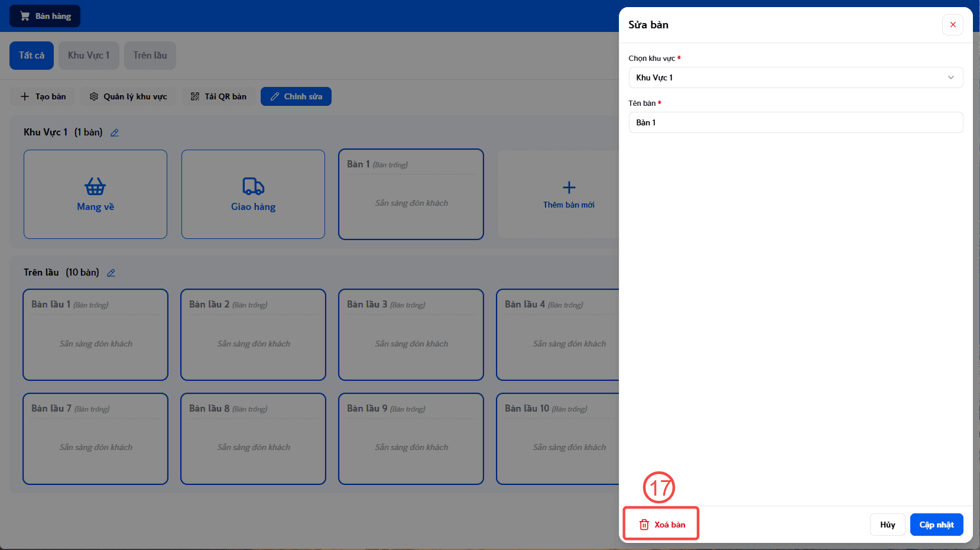Viewport: 980px width, 550px height.
Task: Click the plus icon in Tạo bàn
Action: click(25, 96)
